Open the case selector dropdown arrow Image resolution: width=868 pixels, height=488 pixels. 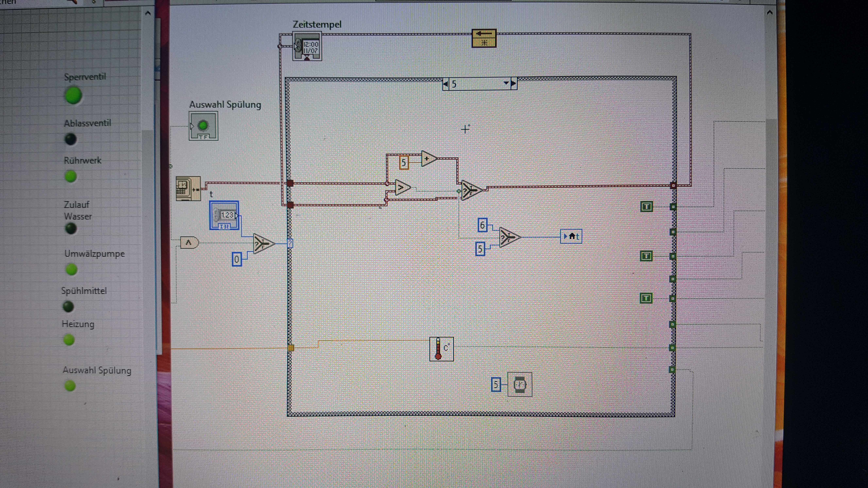506,83
